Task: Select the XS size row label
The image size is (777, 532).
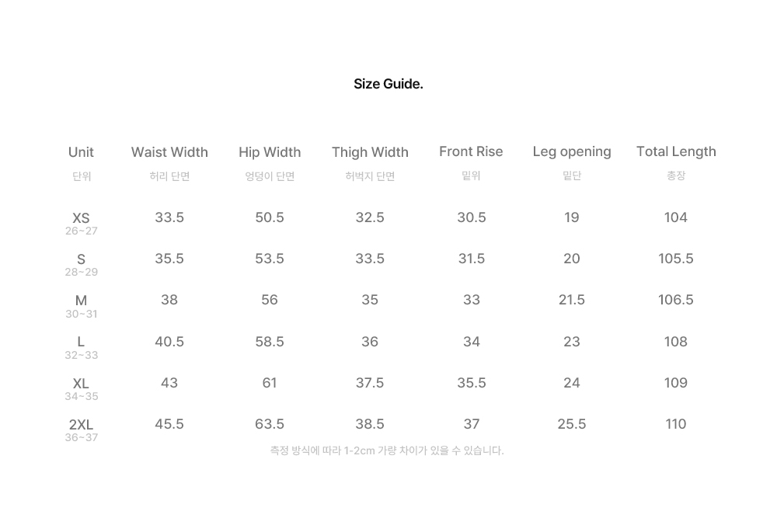Action: click(82, 218)
